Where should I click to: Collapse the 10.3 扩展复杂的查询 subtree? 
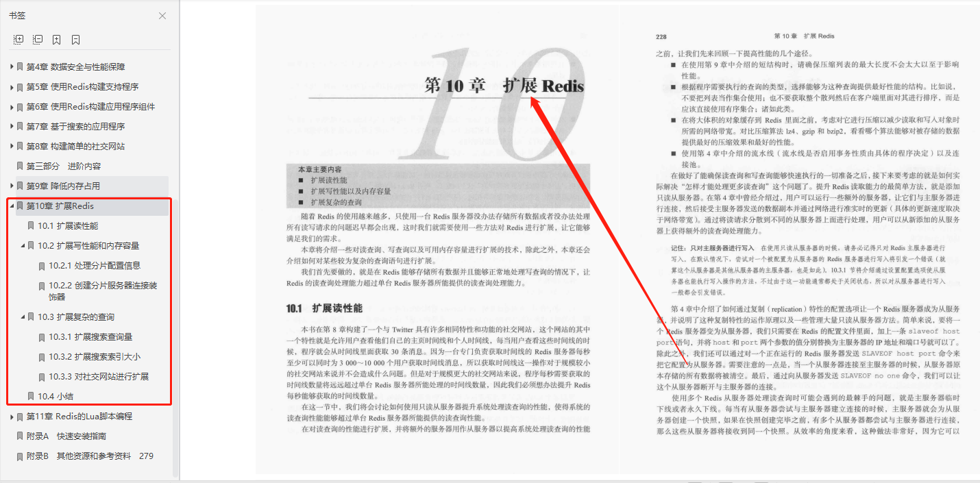click(x=22, y=317)
